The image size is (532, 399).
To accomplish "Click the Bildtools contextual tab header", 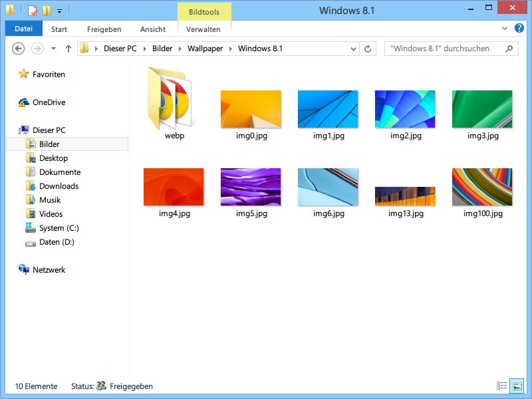I will coord(204,12).
